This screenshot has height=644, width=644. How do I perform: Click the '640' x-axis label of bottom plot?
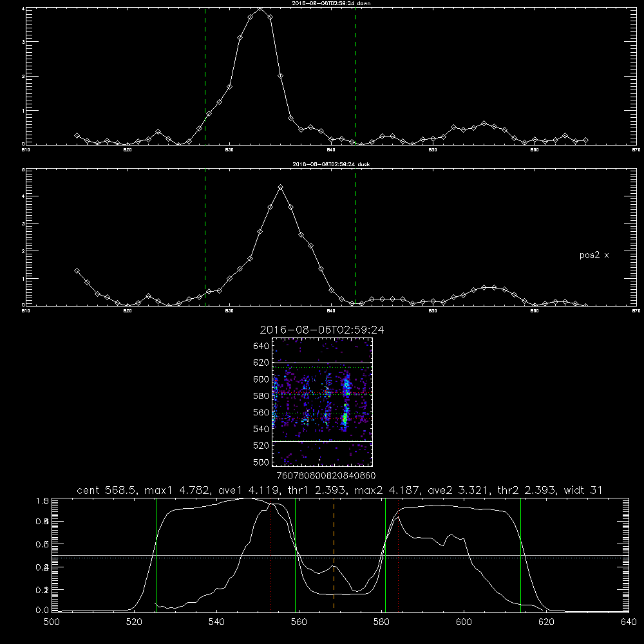click(629, 622)
